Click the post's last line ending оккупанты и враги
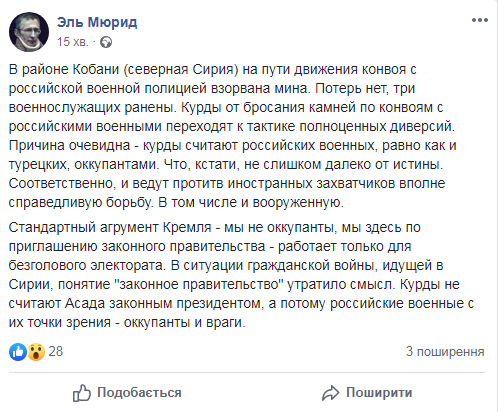The image size is (498, 412). pos(127,323)
